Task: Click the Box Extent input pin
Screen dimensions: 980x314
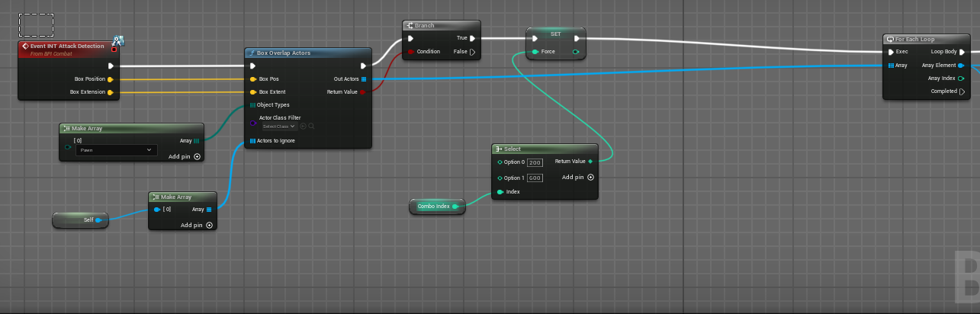Action: click(x=253, y=91)
